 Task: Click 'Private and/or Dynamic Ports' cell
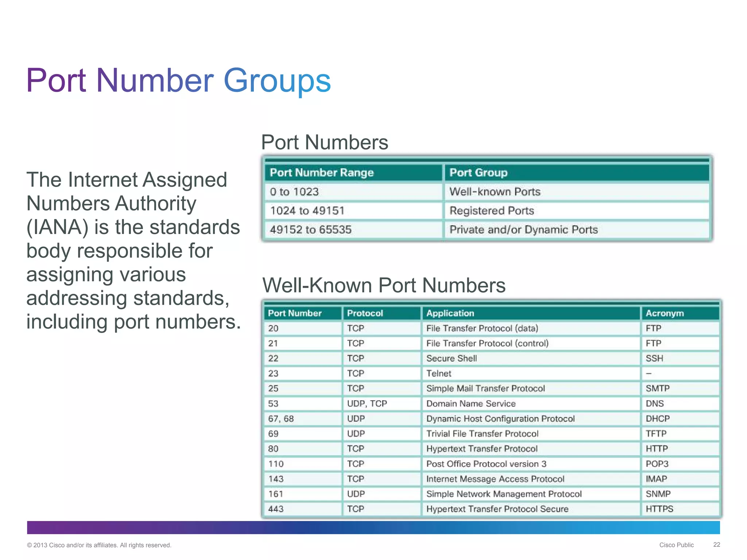577,230
